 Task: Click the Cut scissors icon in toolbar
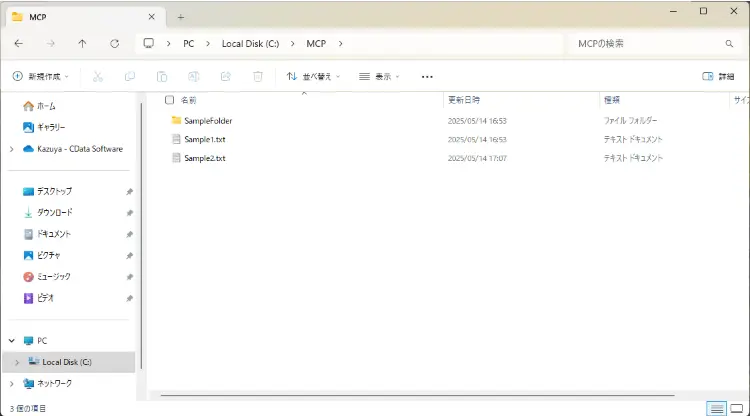98,77
